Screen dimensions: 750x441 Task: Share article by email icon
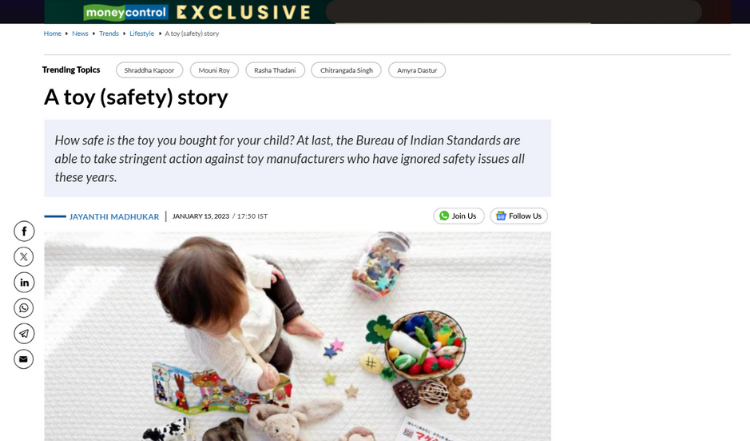[23, 359]
